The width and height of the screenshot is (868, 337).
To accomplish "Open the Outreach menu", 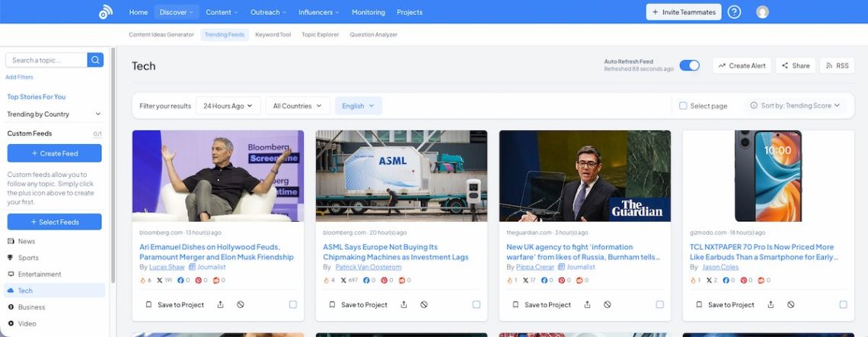I will tap(269, 11).
